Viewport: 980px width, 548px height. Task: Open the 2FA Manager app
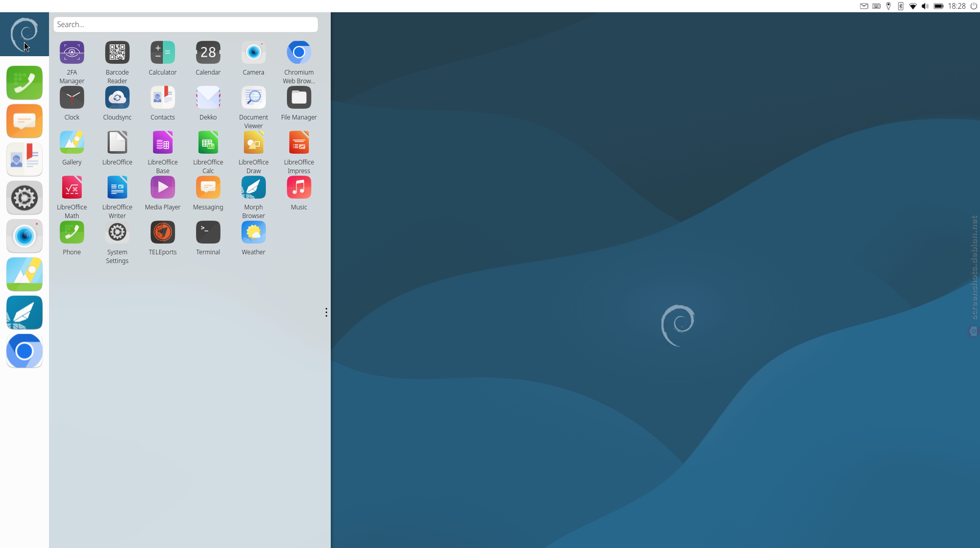72,53
